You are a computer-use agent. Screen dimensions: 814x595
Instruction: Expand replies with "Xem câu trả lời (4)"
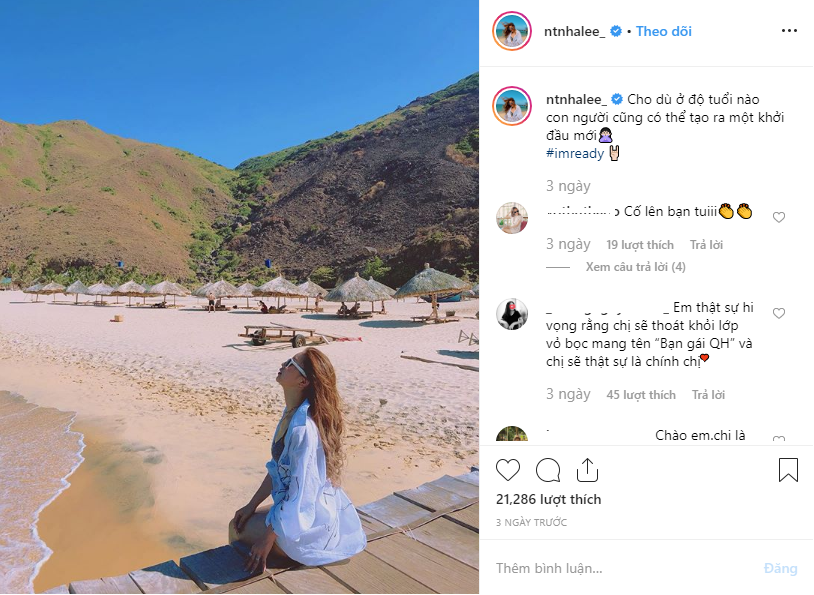coord(635,267)
